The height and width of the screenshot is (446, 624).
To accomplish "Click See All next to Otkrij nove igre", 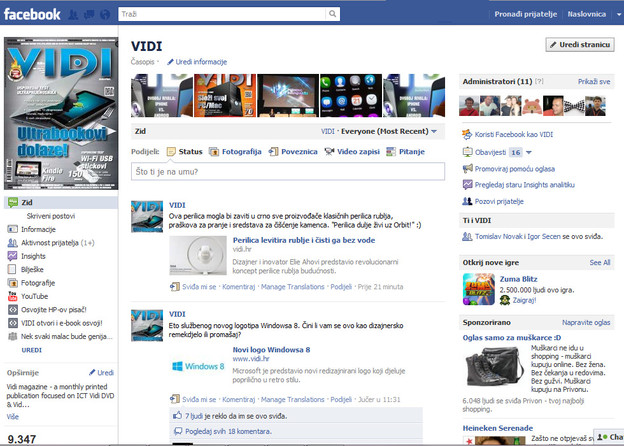I will click(x=600, y=263).
